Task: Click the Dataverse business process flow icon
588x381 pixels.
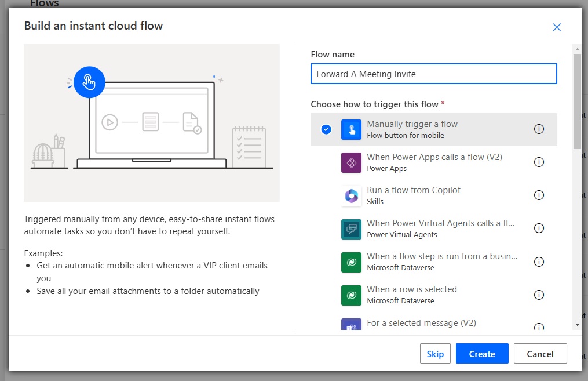Action: (351, 262)
